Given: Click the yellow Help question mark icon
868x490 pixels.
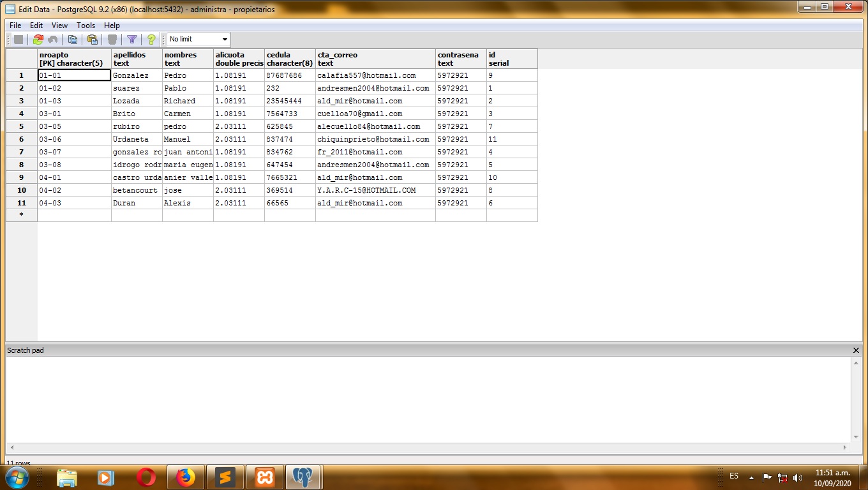Looking at the screenshot, I should pos(151,40).
